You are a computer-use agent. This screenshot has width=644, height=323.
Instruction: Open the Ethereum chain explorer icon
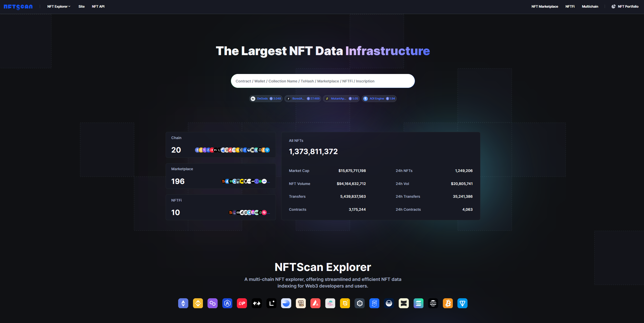click(x=183, y=303)
